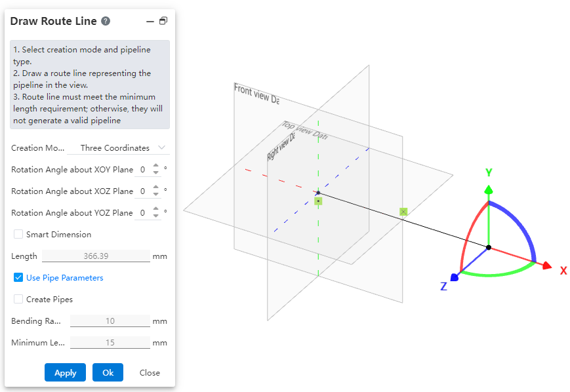Click the Apply button
This screenshot has width=570, height=392.
65,372
